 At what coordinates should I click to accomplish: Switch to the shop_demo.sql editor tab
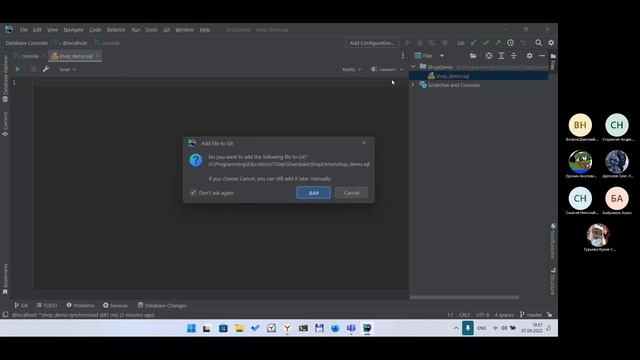pos(75,56)
